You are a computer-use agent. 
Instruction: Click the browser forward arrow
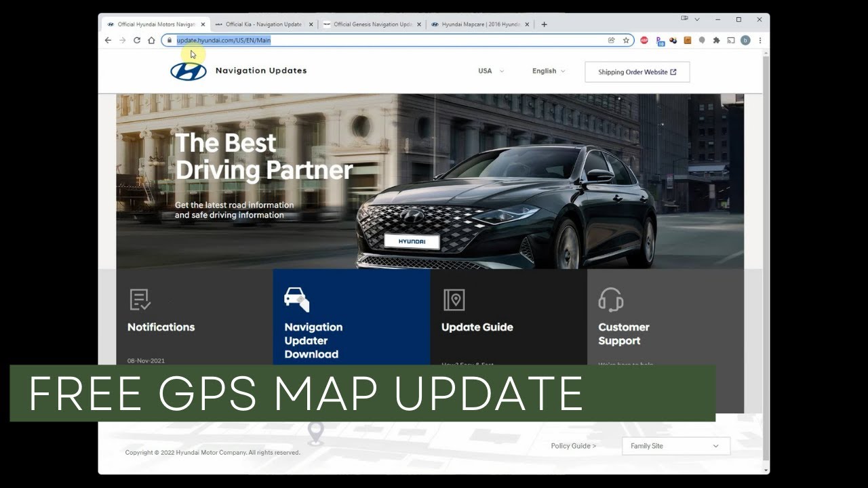coord(123,40)
